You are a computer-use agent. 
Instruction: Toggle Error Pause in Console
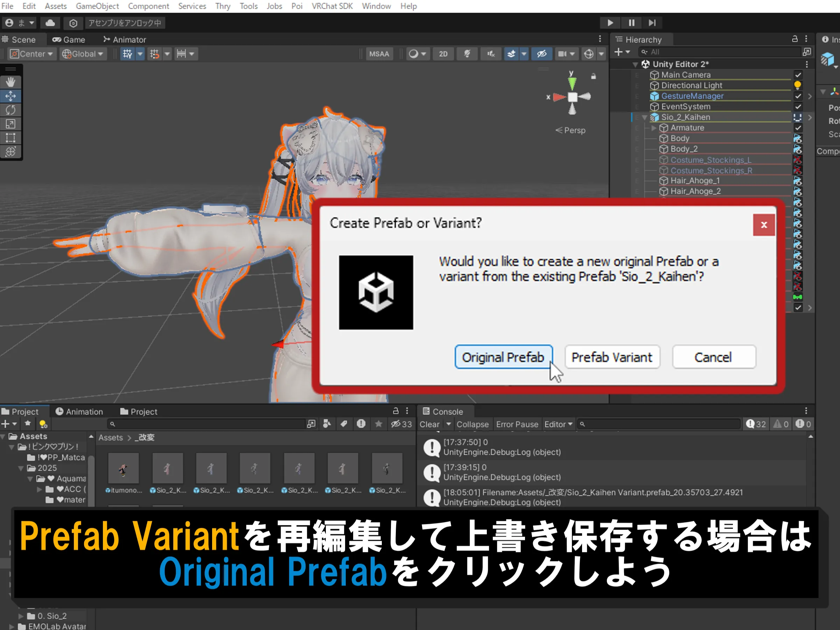pyautogui.click(x=517, y=424)
